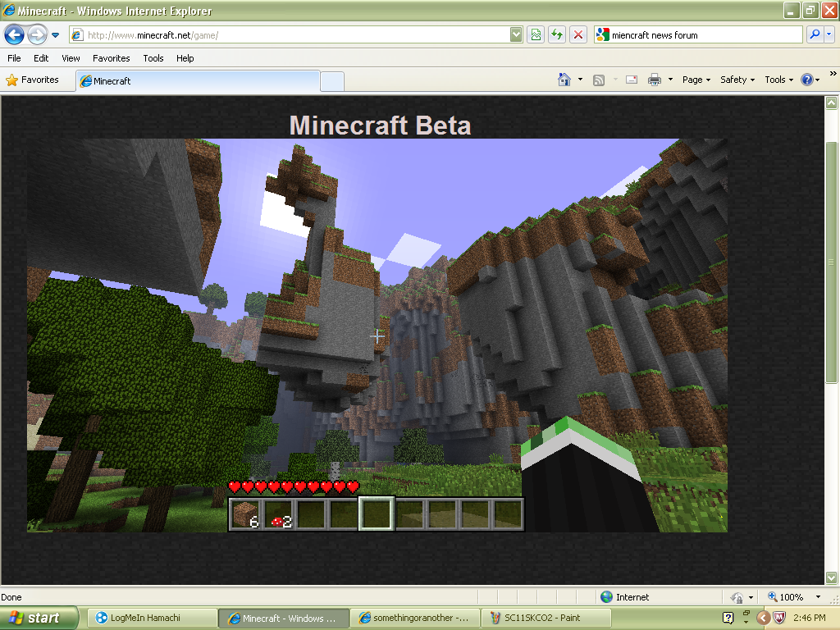Click the Minecraft Beta page heading
This screenshot has width=840, height=630.
coord(380,126)
